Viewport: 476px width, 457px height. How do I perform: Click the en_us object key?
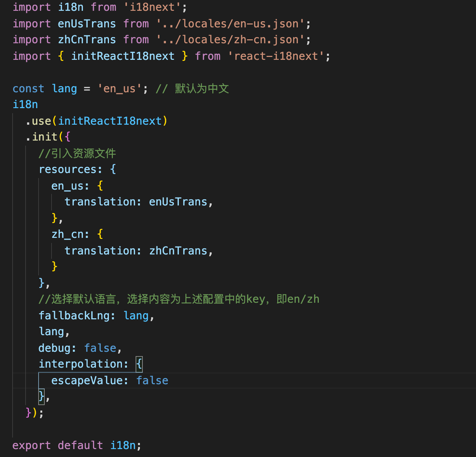(x=67, y=185)
